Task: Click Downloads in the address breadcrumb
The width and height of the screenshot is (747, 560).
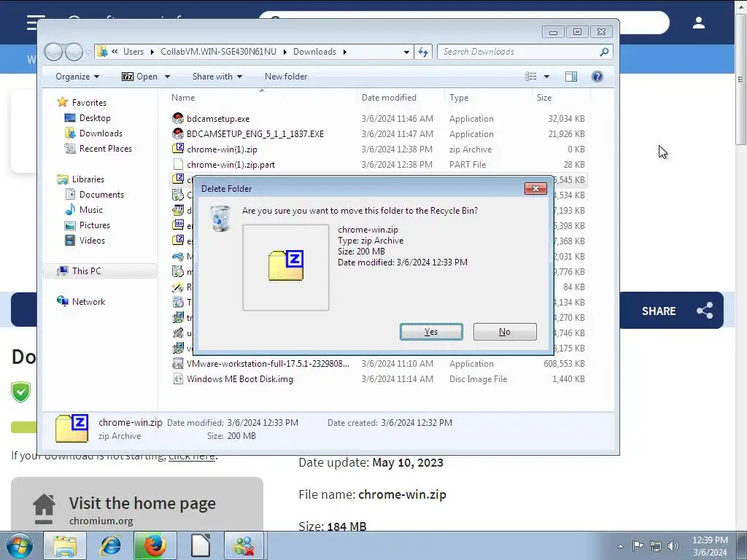Action: 314,52
